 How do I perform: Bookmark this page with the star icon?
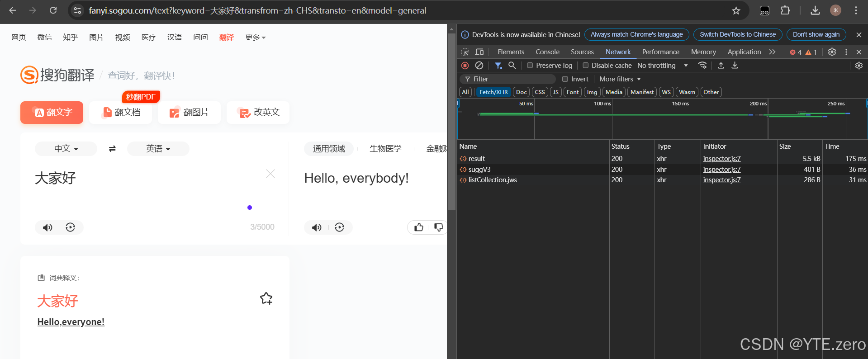(736, 10)
